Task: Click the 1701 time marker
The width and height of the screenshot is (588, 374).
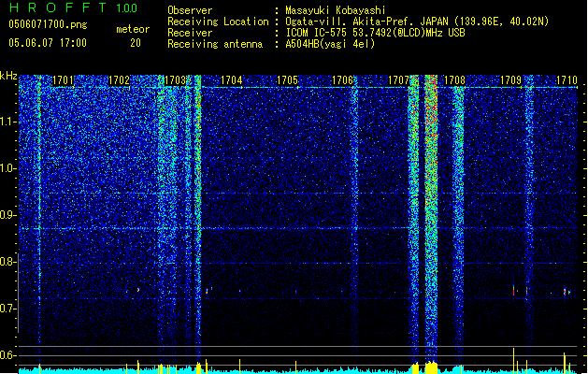Action: point(63,80)
